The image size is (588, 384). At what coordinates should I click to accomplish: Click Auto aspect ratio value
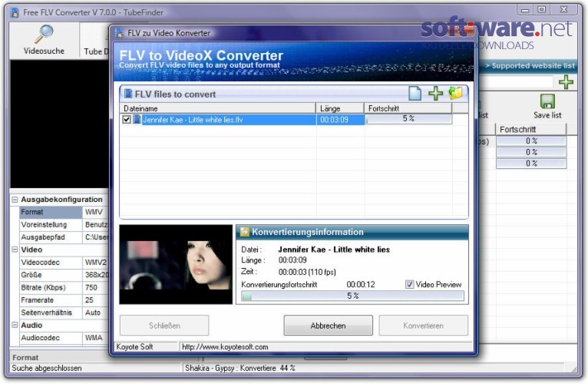pyautogui.click(x=96, y=313)
